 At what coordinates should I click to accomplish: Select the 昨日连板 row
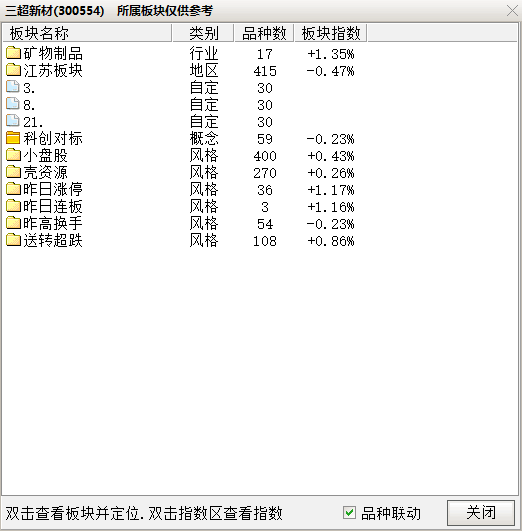(260, 206)
